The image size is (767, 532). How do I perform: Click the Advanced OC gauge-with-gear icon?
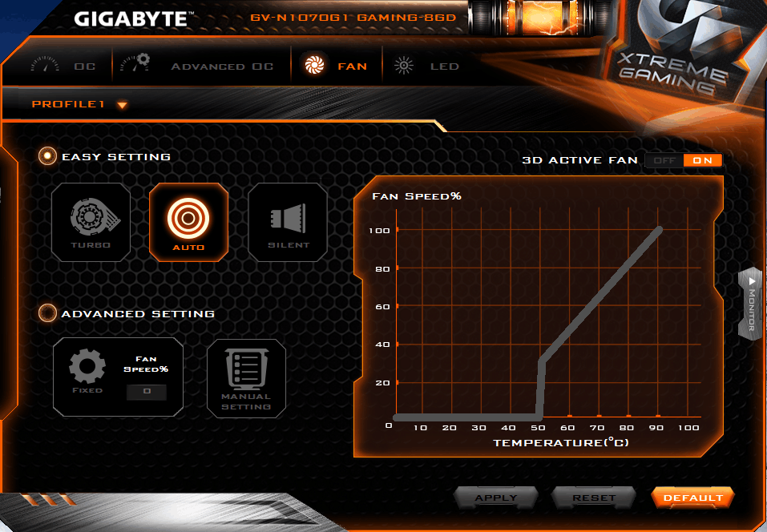pyautogui.click(x=135, y=63)
